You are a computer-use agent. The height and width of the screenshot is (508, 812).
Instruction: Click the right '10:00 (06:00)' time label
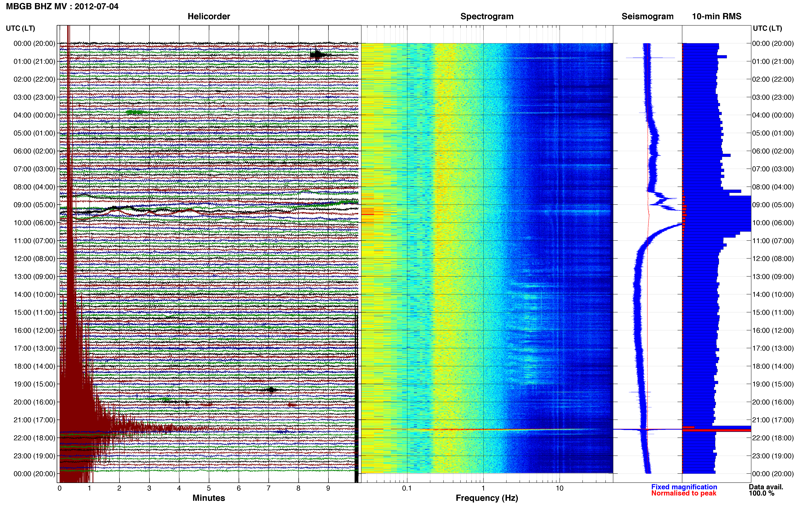click(773, 223)
